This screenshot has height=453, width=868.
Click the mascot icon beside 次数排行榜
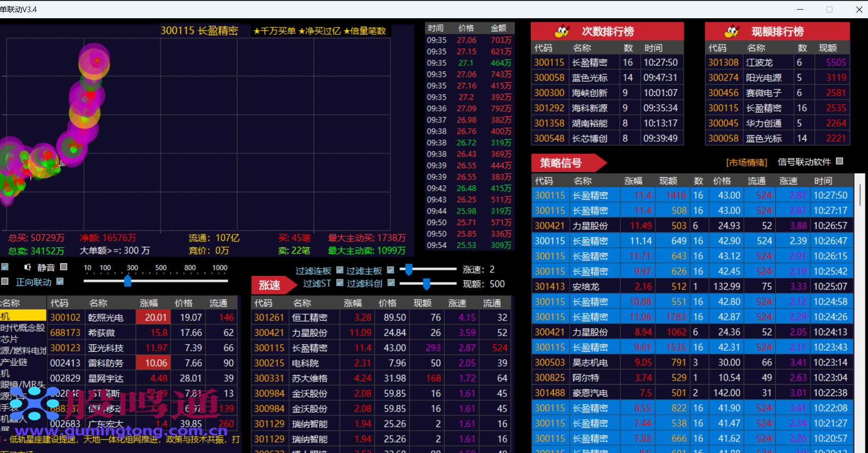562,31
